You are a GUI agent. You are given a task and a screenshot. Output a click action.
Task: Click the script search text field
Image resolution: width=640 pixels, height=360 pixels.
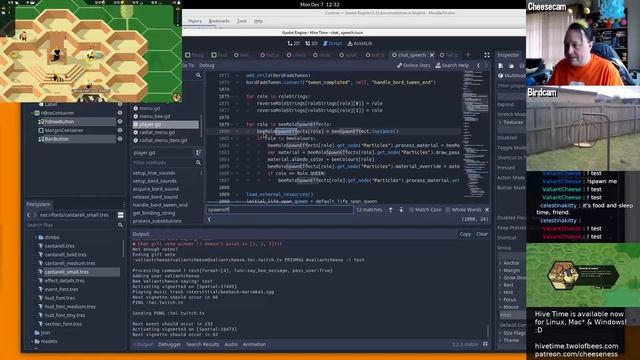280,210
